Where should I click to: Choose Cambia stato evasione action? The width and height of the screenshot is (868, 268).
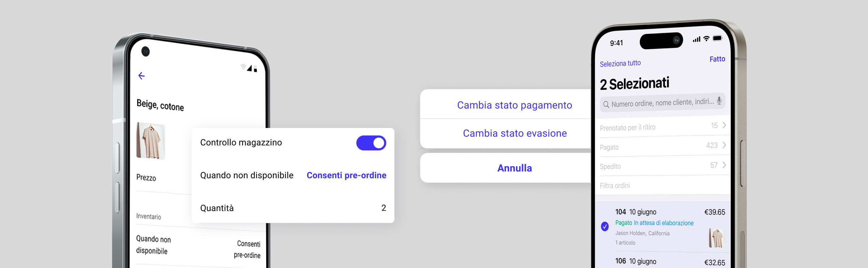pos(514,133)
